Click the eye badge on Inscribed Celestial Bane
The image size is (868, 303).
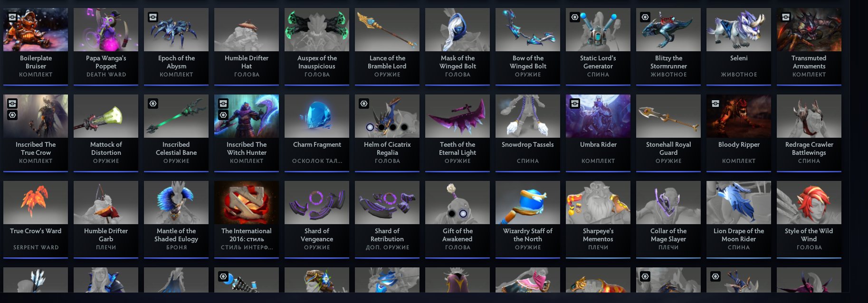[x=153, y=104]
